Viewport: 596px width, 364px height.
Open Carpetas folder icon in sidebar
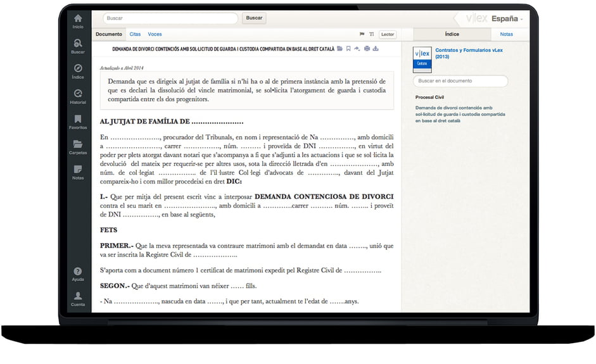pyautogui.click(x=78, y=144)
